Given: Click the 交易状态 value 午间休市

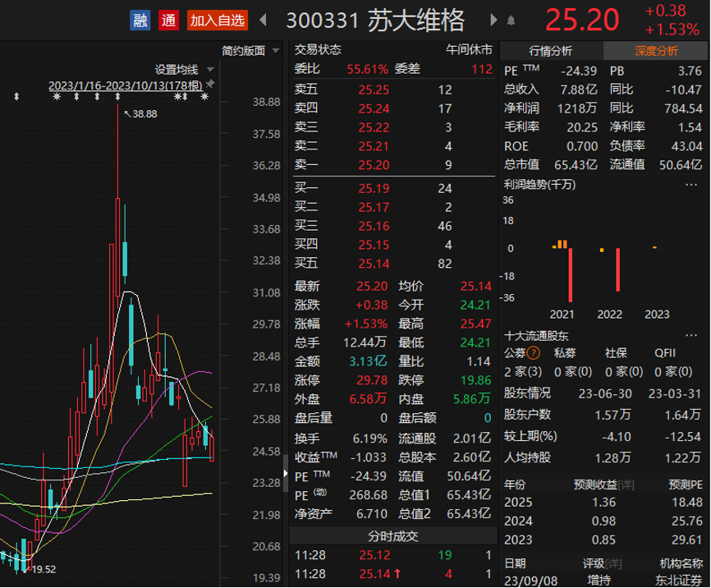Looking at the screenshot, I should (469, 50).
